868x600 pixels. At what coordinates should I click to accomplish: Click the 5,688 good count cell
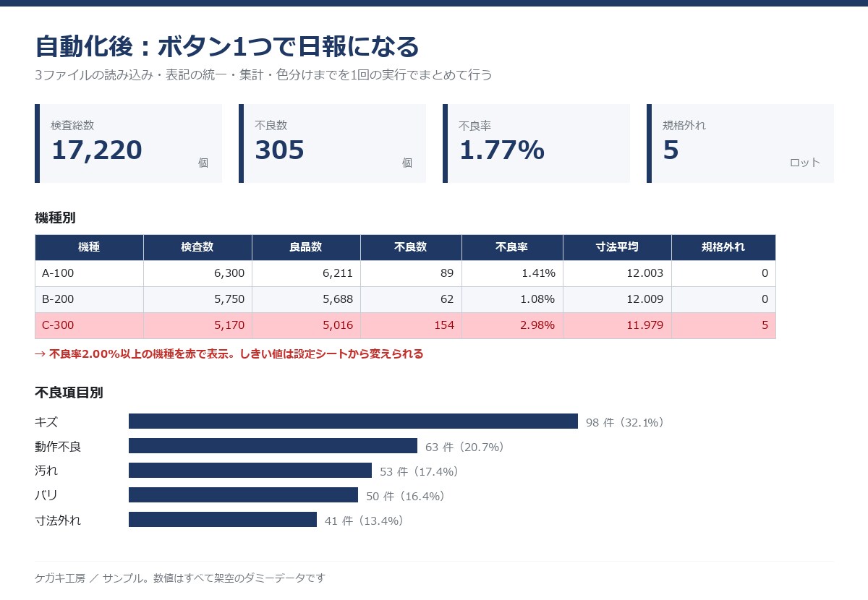click(306, 299)
